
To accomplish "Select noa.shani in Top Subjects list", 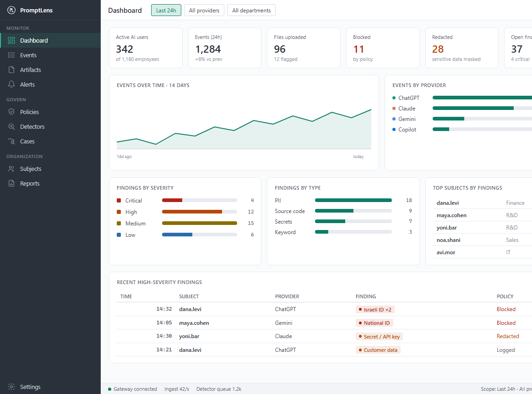I will pyautogui.click(x=448, y=240).
